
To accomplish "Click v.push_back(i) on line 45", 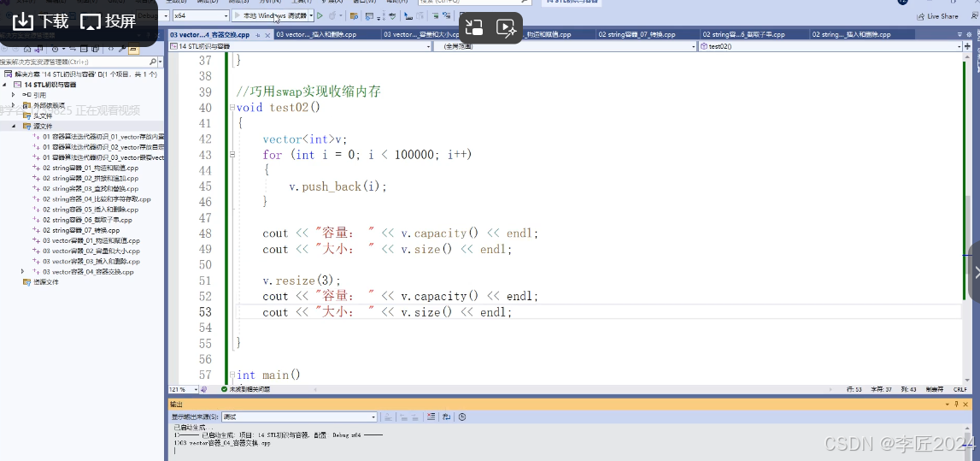I will [338, 186].
